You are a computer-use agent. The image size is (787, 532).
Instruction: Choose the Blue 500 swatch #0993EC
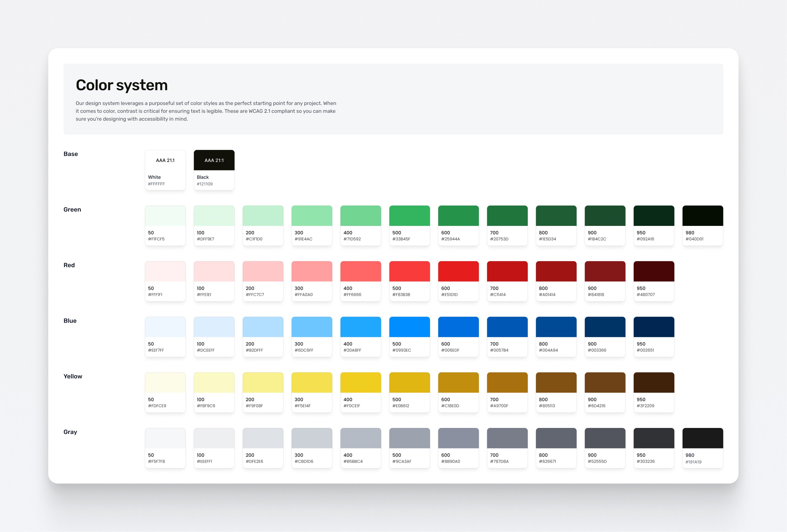[x=409, y=327]
